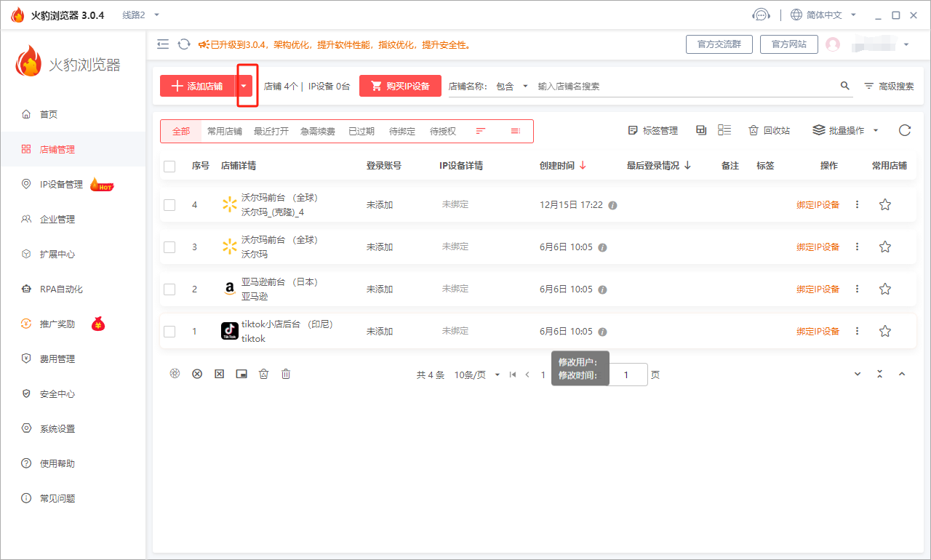Click the refresh icon in top bar

click(x=184, y=44)
